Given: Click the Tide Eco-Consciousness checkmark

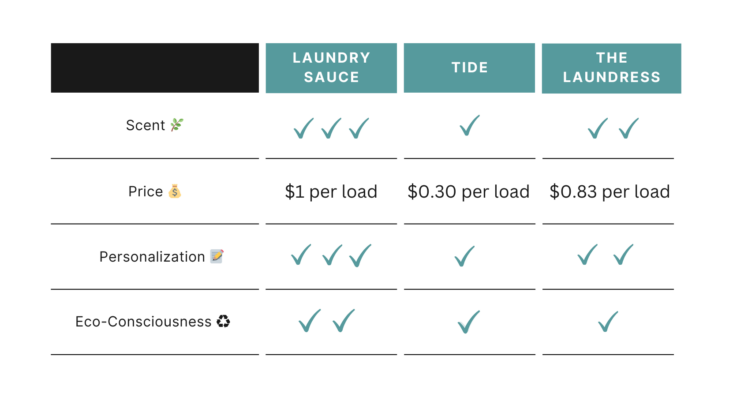Looking at the screenshot, I should pyautogui.click(x=468, y=322).
